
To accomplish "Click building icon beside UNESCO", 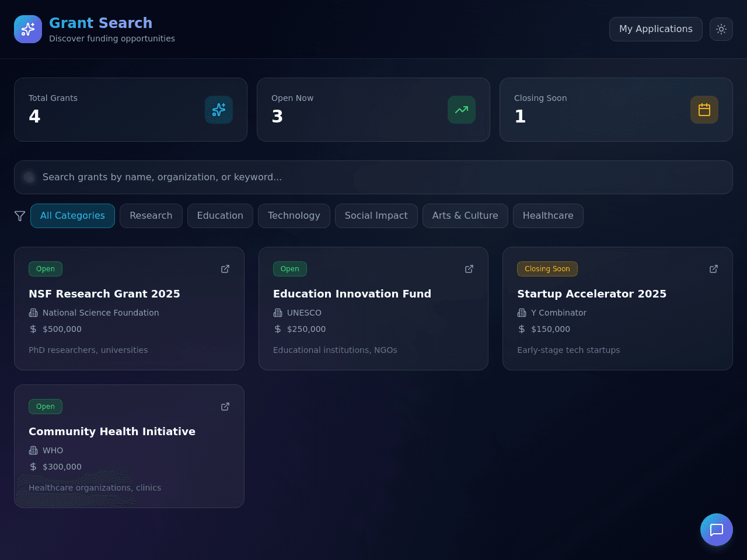I will tap(278, 313).
